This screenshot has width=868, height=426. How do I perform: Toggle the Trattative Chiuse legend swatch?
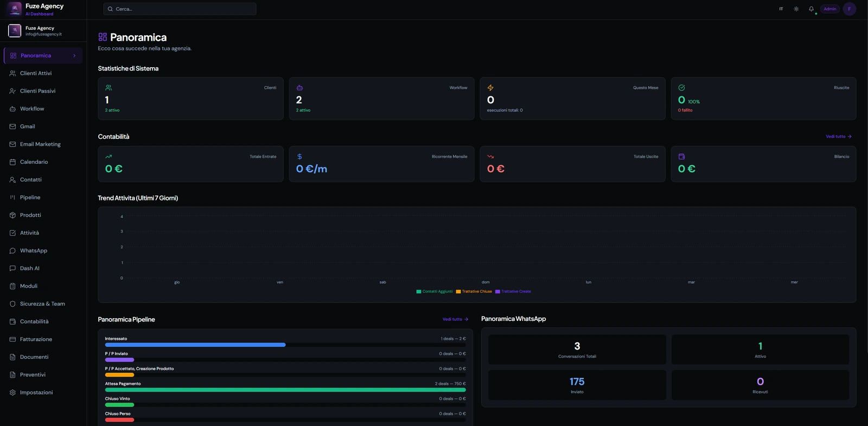458,292
